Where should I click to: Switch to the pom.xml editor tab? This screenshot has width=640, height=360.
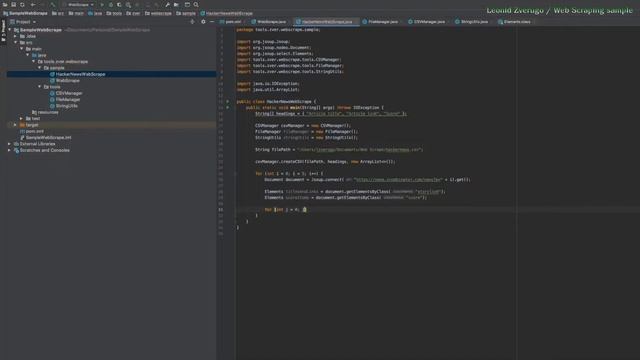[231, 22]
